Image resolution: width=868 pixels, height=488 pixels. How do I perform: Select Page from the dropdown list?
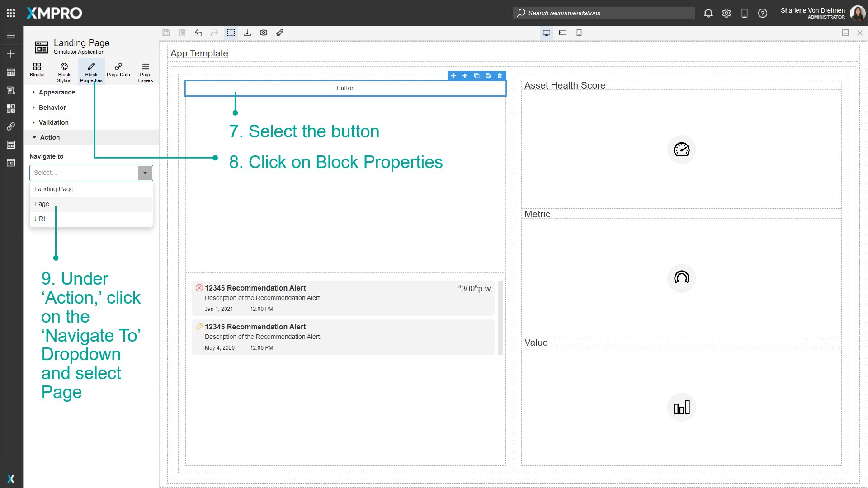tap(42, 204)
